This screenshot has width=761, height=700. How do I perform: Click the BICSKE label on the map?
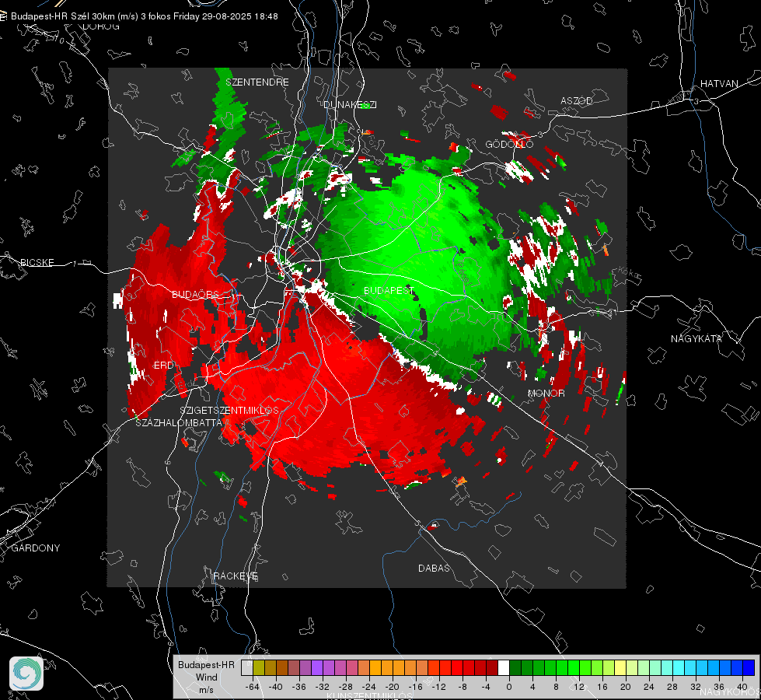37,262
